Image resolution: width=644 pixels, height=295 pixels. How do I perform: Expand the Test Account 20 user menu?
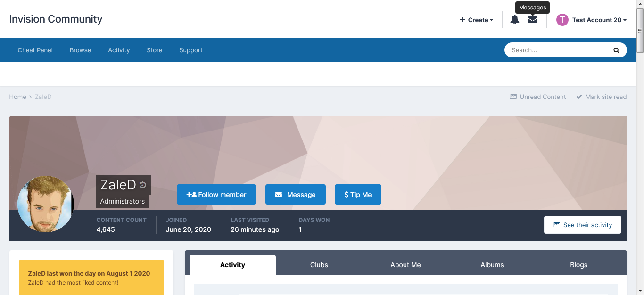[599, 20]
